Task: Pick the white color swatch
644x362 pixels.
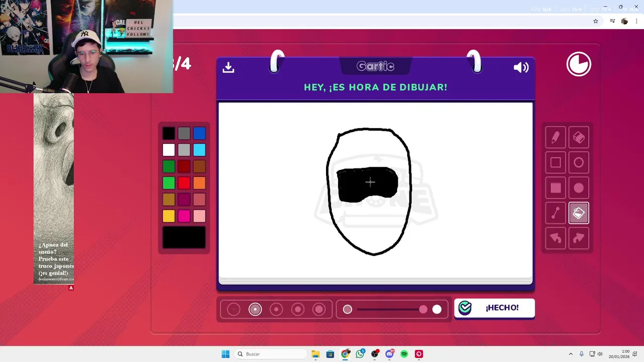Action: (169, 150)
